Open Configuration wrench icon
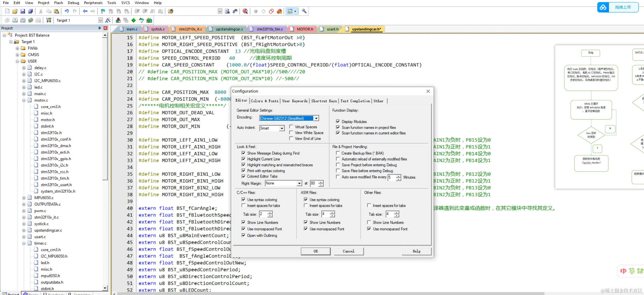Image resolution: width=644 pixels, height=295 pixels. pos(304,11)
